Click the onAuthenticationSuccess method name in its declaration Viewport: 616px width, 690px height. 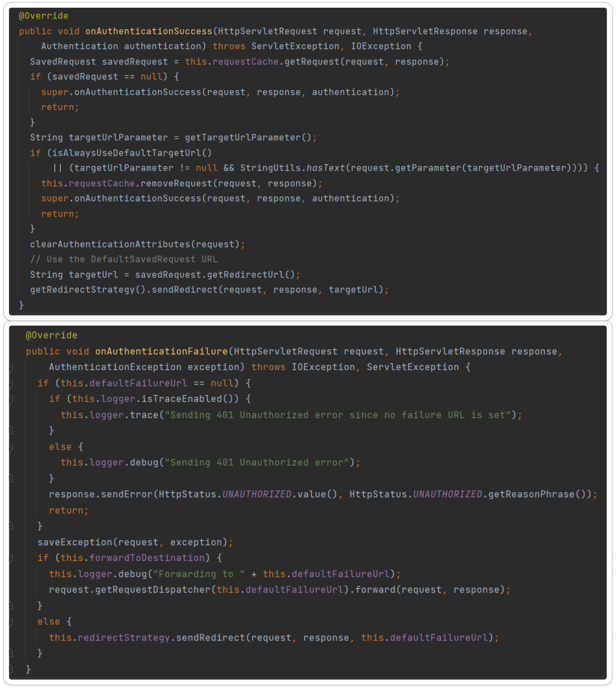149,31
